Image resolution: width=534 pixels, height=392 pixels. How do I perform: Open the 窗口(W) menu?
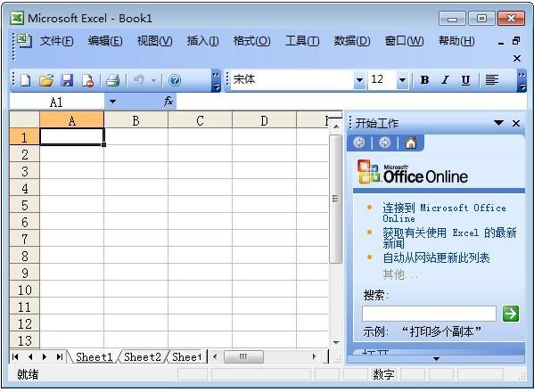(x=404, y=41)
